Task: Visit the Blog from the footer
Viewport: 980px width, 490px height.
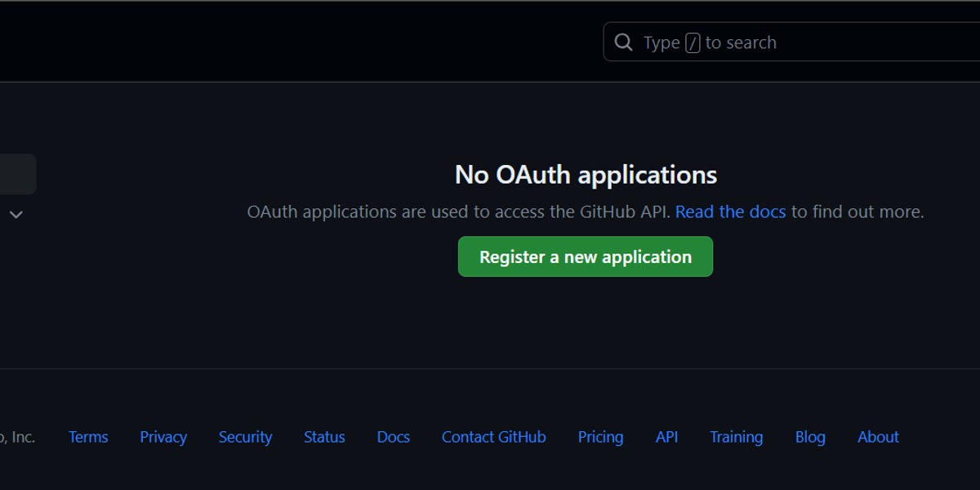Action: (810, 437)
